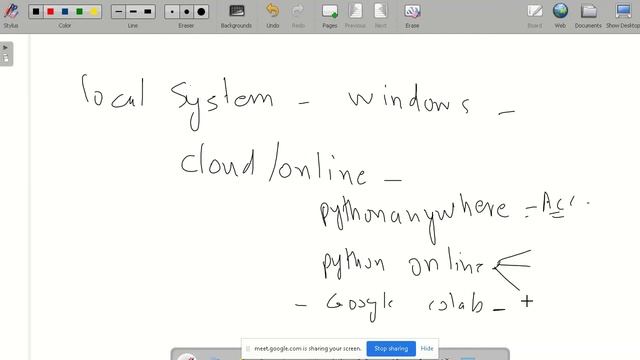Open the Web browser mode
Image resolution: width=640 pixels, height=360 pixels.
point(560,16)
